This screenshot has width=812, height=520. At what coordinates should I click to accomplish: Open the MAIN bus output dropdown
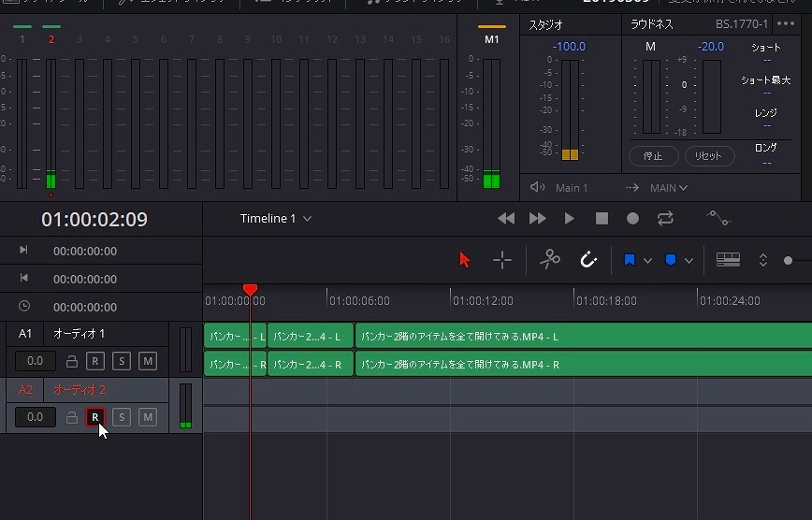669,188
